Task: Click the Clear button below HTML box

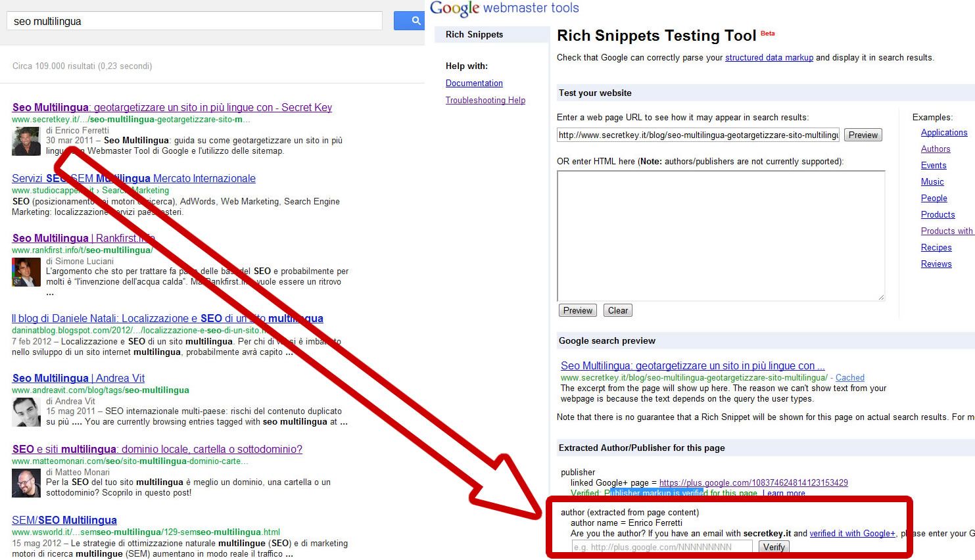Action: click(x=617, y=310)
